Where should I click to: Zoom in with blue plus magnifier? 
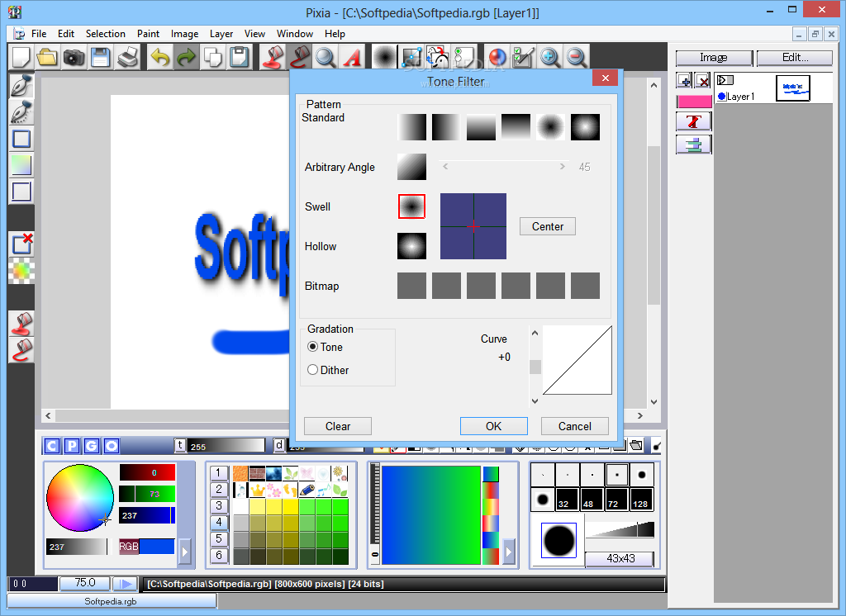549,57
